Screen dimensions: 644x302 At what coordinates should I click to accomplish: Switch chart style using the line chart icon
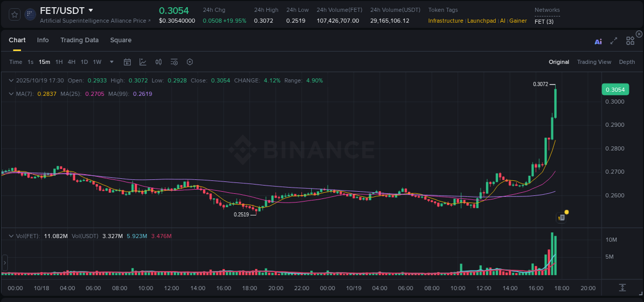click(x=142, y=62)
